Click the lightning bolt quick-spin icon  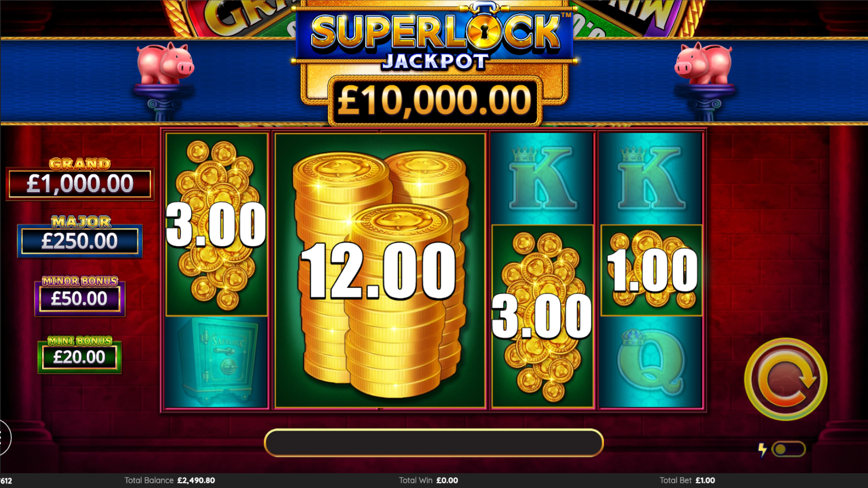point(762,450)
